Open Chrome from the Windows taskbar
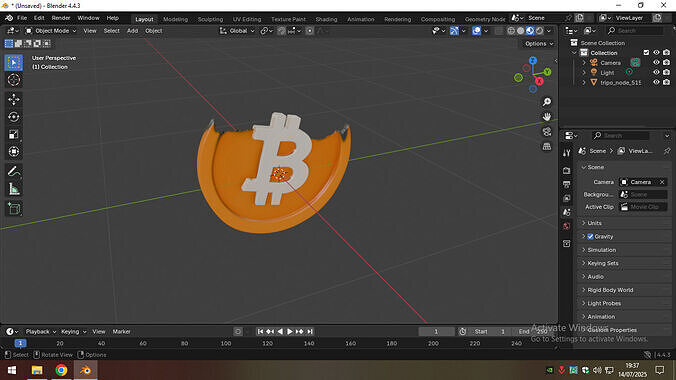This screenshot has height=380, width=676. tap(61, 370)
